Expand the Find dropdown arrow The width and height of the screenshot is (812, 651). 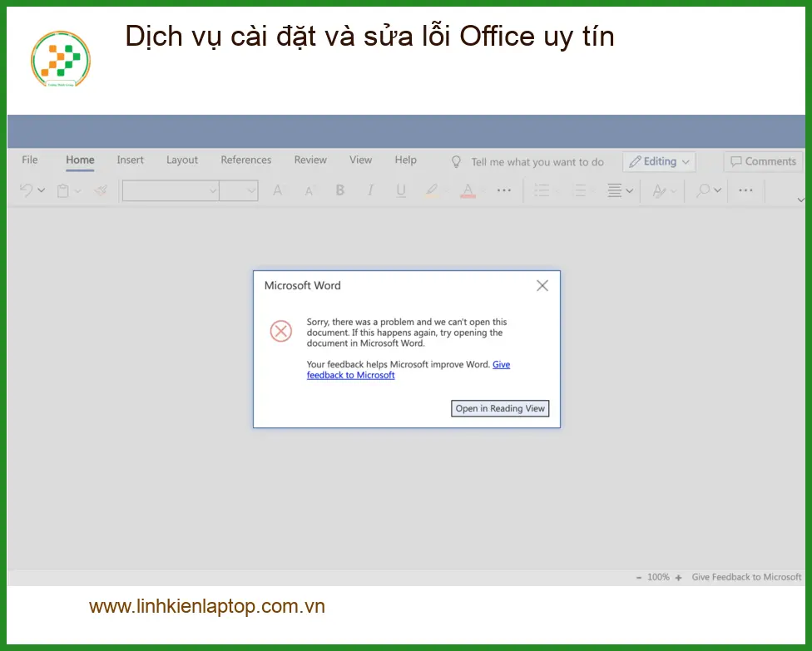click(x=718, y=190)
